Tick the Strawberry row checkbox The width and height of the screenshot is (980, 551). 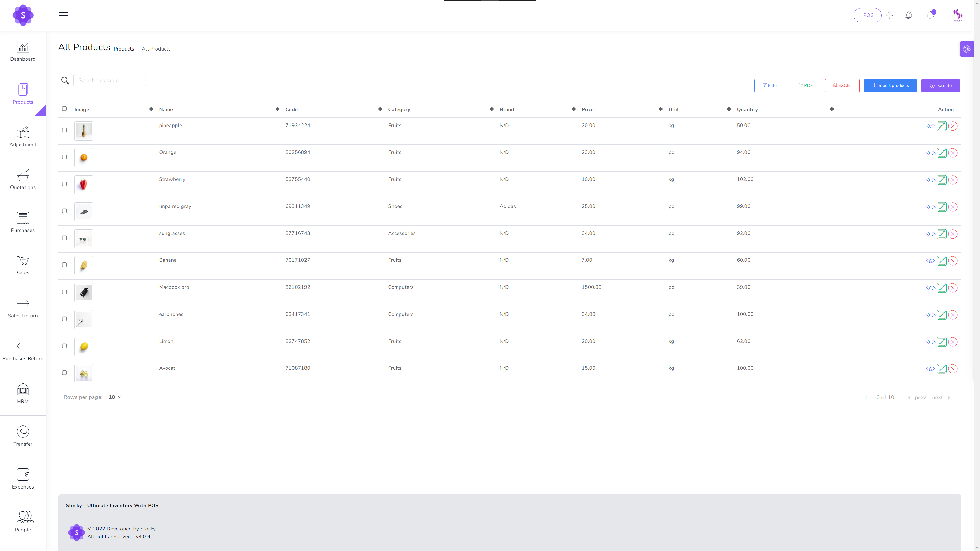pos(64,184)
